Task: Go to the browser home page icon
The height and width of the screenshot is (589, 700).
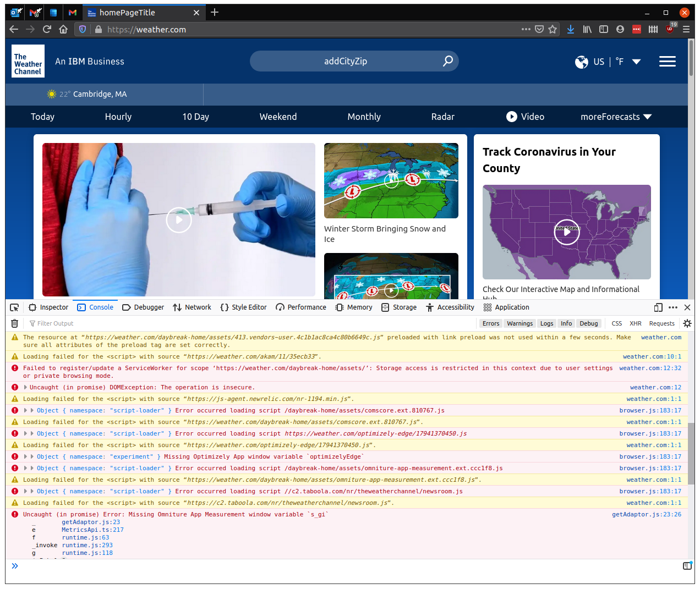Action: tap(63, 29)
